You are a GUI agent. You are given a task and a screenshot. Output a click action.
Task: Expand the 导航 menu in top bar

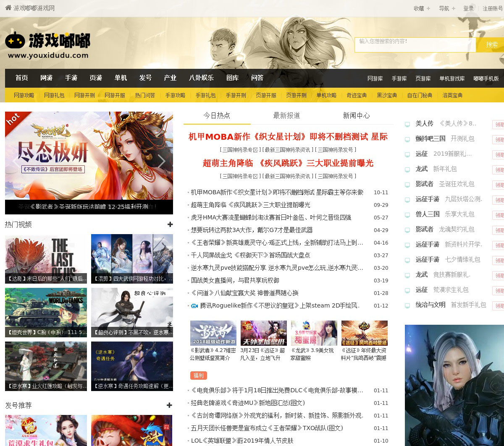point(447,8)
